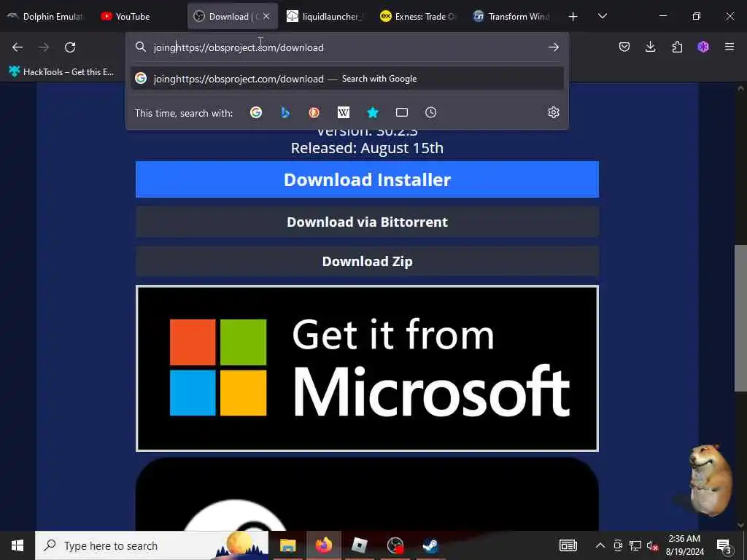This screenshot has width=747, height=560.
Task: Expand the list all tabs chevron
Action: pos(602,16)
